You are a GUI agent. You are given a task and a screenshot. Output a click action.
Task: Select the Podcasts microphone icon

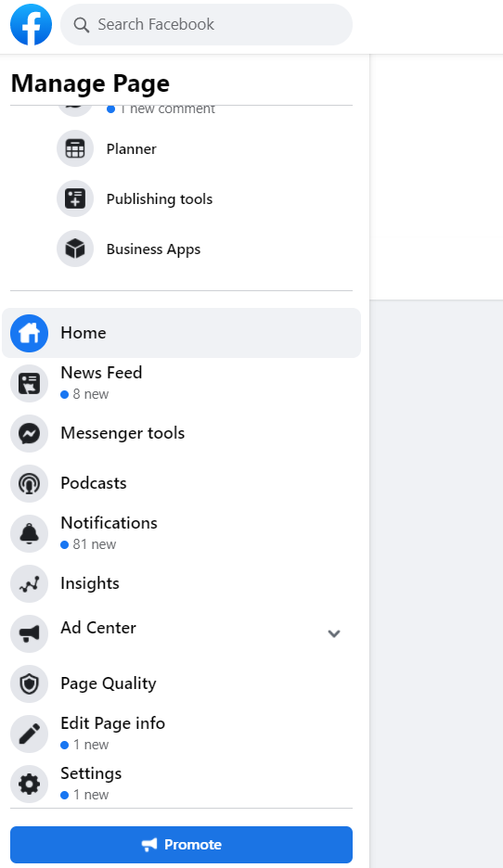(x=30, y=483)
